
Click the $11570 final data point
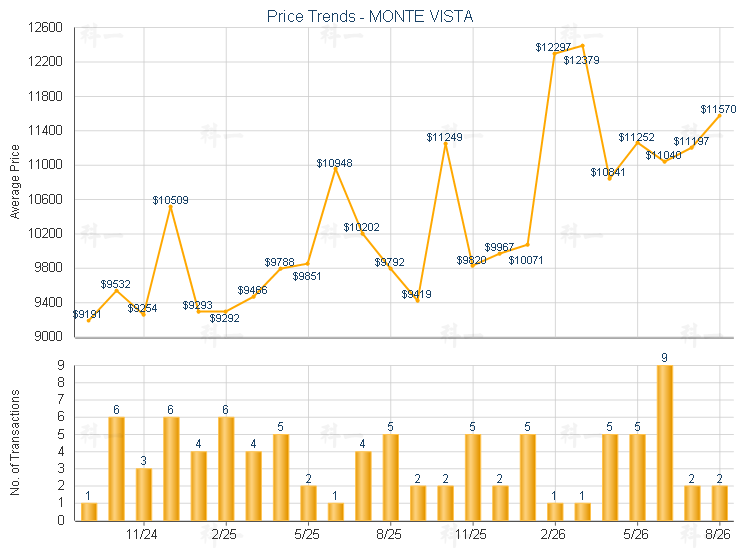[x=719, y=115]
